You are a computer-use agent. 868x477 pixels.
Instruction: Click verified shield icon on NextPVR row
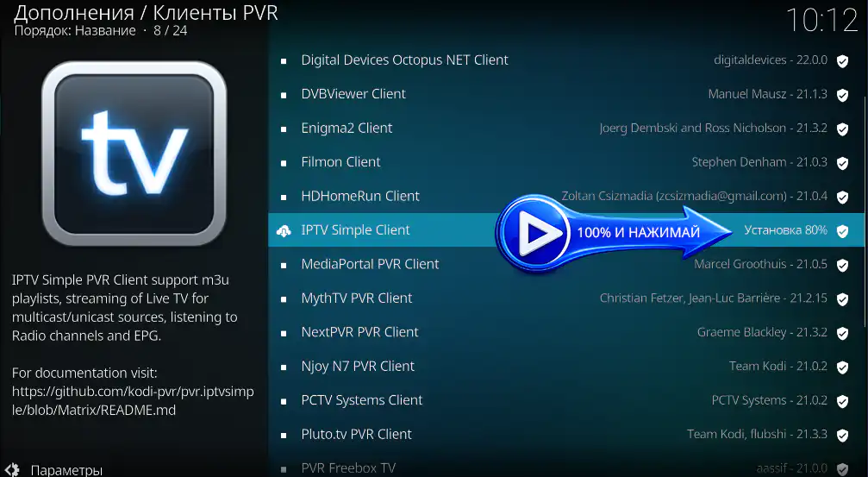click(842, 334)
